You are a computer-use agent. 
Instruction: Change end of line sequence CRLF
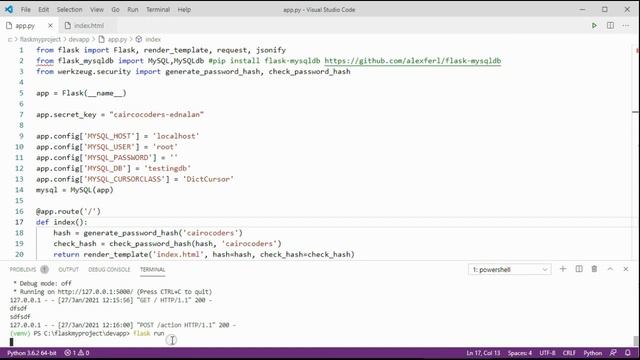tap(569, 353)
